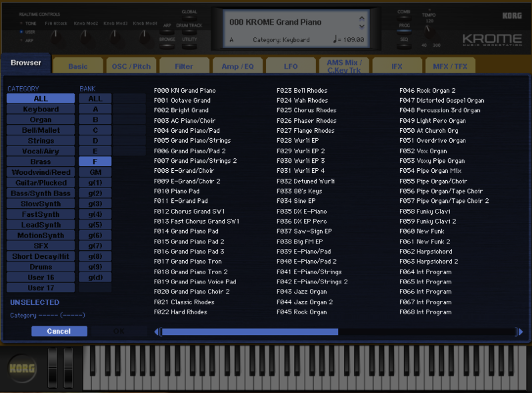This screenshot has height=393, width=532.
Task: Select program F062 Harpsichord
Action: [425, 252]
